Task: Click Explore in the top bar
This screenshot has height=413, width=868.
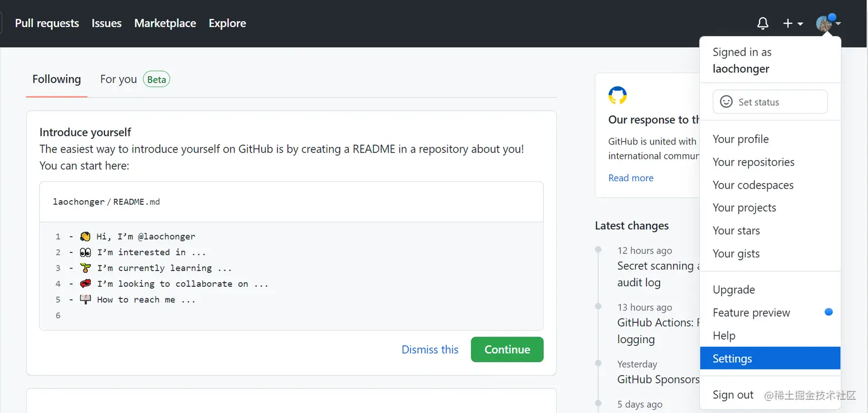Action: pyautogui.click(x=227, y=24)
